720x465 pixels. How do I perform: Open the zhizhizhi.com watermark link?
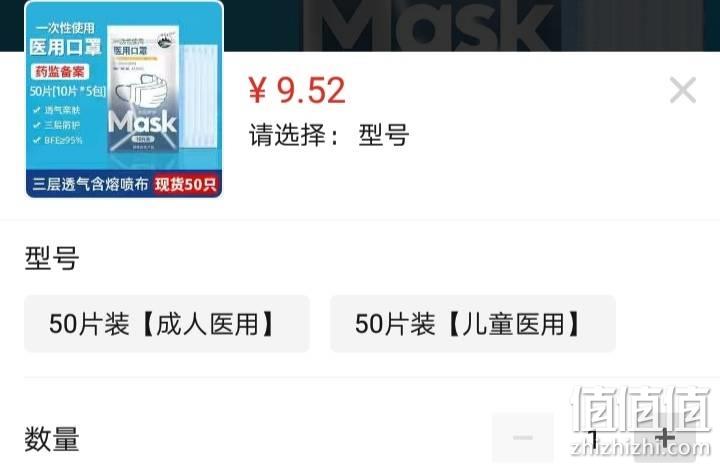coord(641,448)
